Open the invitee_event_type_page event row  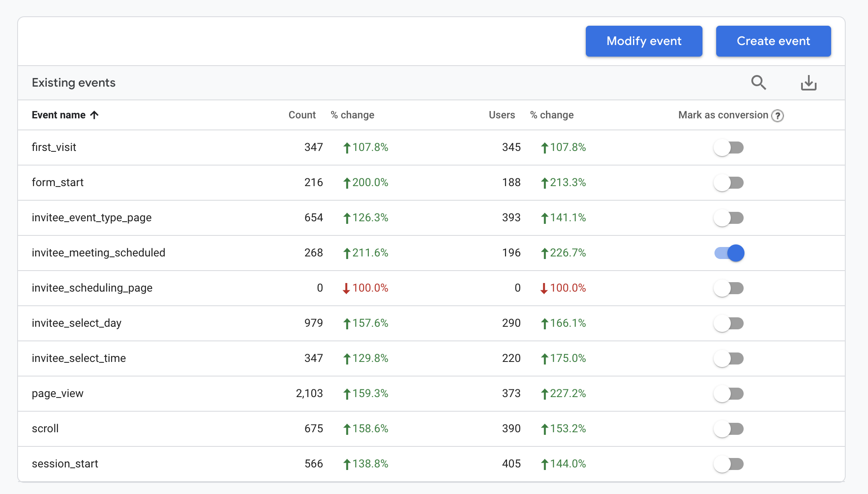point(431,218)
